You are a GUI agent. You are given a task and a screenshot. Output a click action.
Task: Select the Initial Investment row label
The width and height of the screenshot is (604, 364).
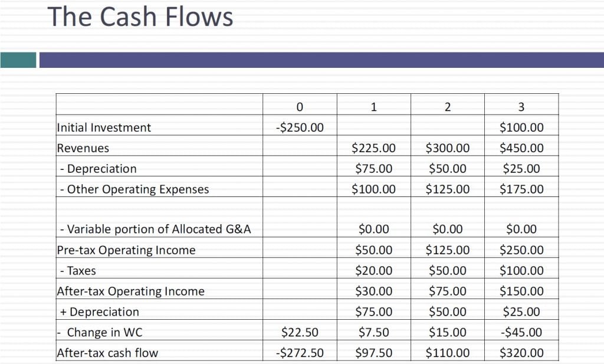[104, 127]
